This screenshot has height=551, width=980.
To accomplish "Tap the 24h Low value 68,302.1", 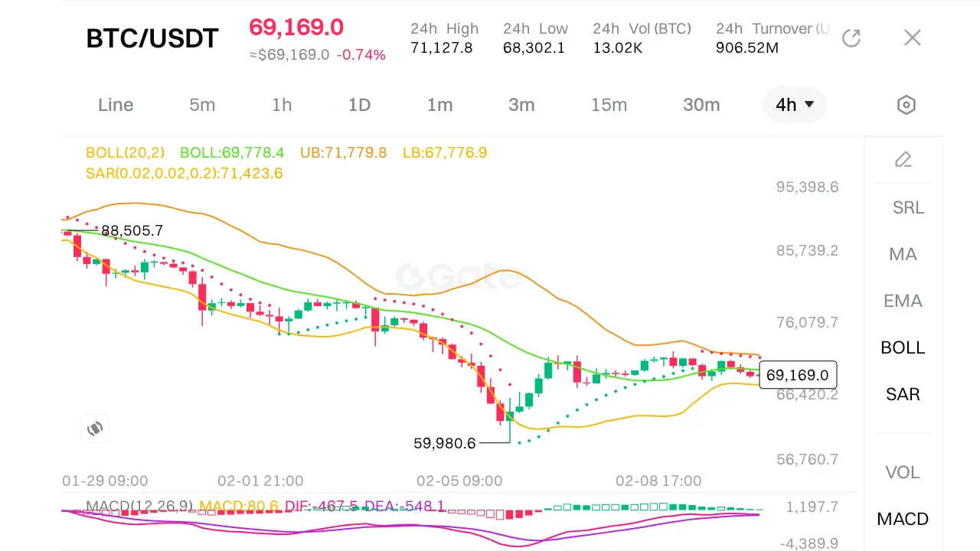I will [x=534, y=47].
